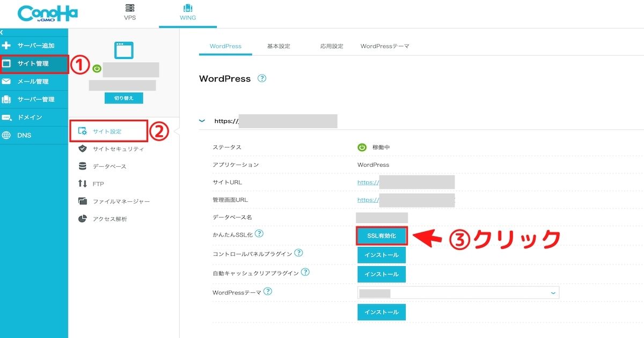
Task: Click the SSL有効化 button
Action: [x=382, y=236]
